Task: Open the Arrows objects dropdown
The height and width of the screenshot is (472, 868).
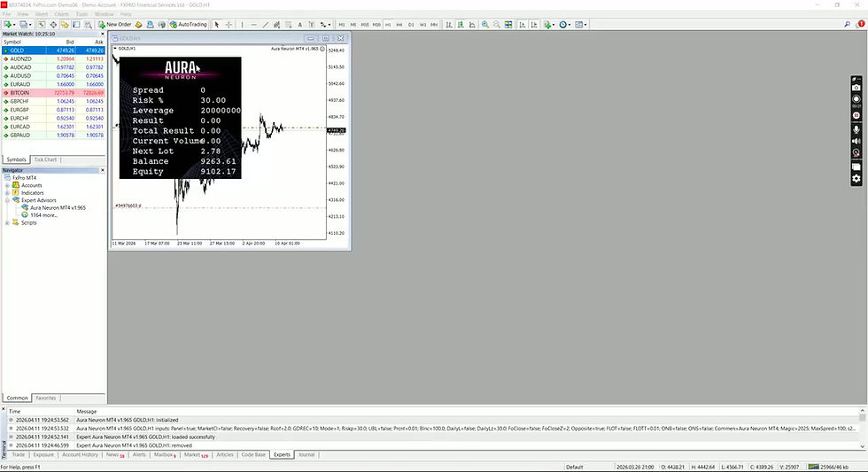Action: point(325,24)
